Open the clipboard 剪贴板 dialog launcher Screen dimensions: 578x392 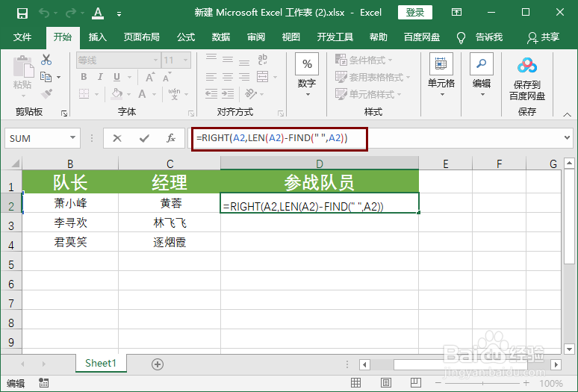pyautogui.click(x=64, y=113)
